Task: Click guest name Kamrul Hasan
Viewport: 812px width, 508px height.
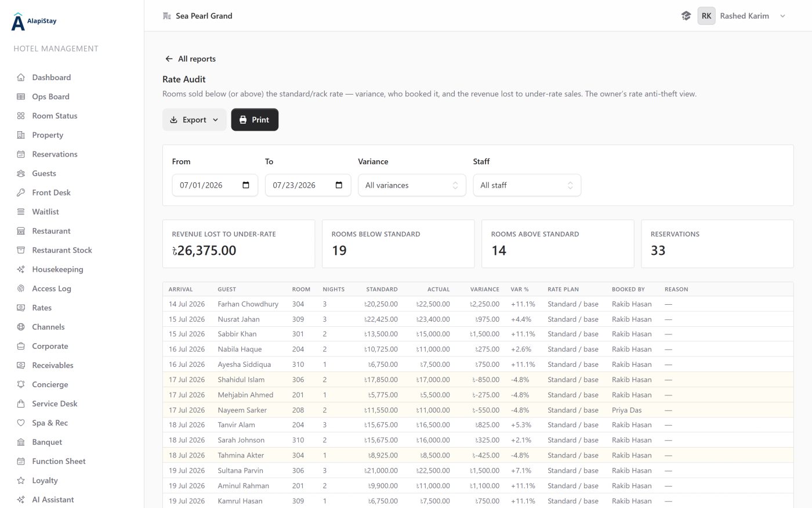Action: [x=240, y=500]
